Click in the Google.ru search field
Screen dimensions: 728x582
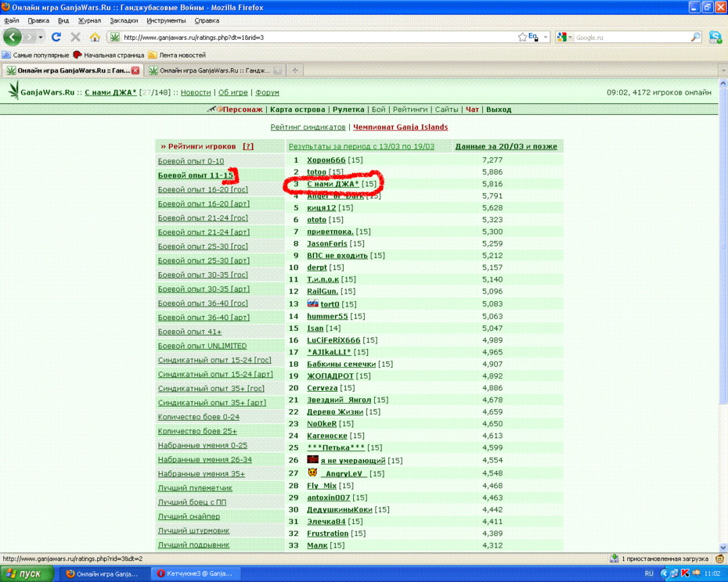point(632,37)
